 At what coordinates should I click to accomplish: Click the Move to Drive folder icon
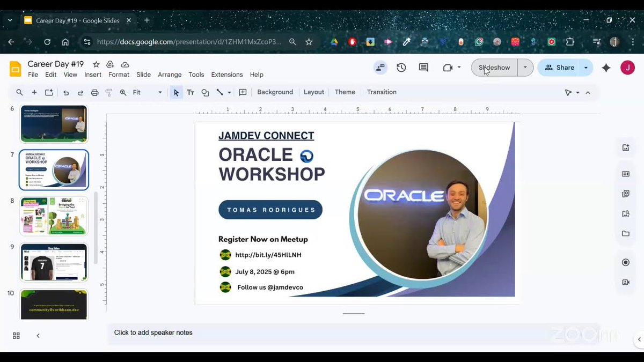tap(110, 64)
